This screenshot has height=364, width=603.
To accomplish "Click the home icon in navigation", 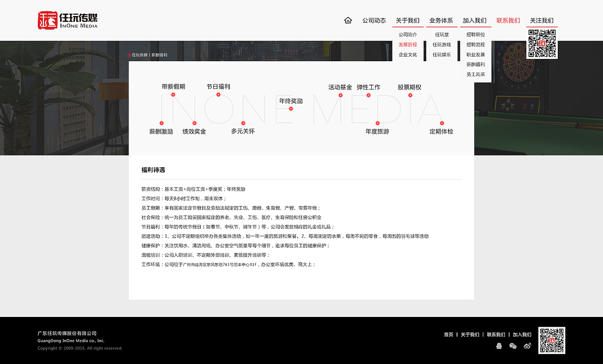I will pyautogui.click(x=348, y=20).
